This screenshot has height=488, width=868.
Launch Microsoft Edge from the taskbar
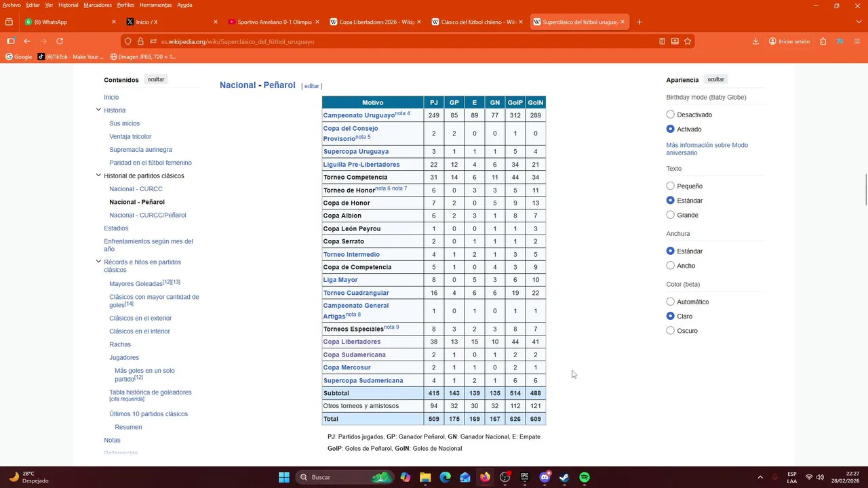445,477
